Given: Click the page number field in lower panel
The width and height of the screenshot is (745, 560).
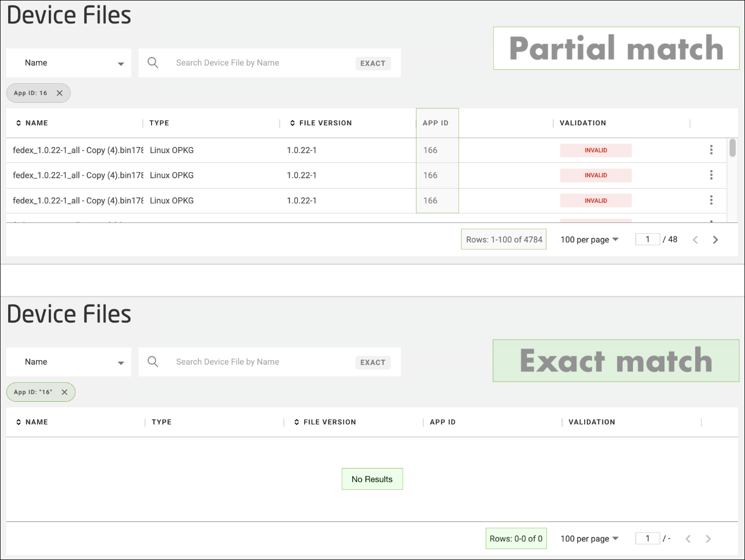Looking at the screenshot, I should coord(647,538).
